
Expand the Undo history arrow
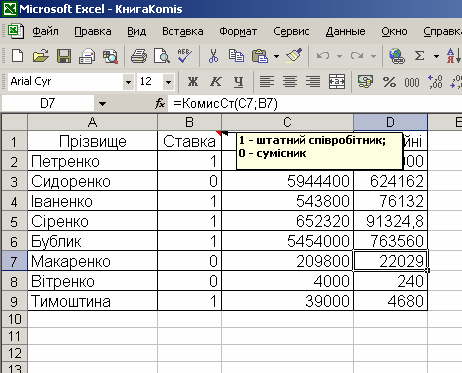click(x=339, y=56)
